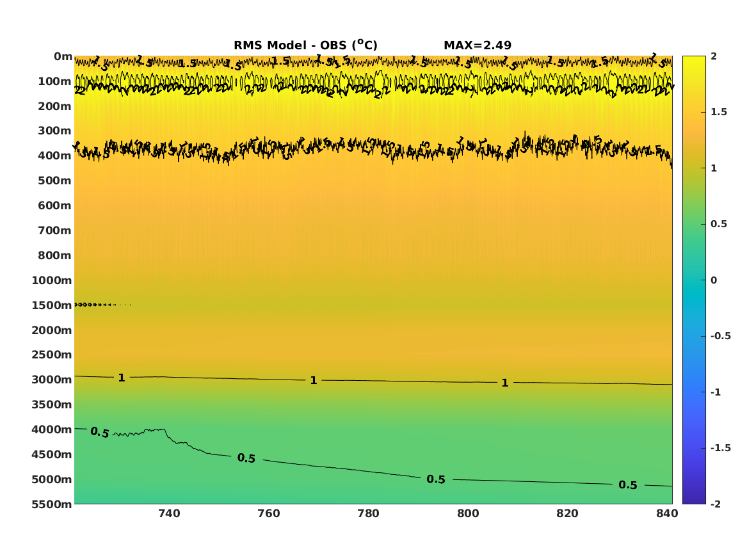Image resolution: width=747 pixels, height=560 pixels.
Task: Click the '600m' depth axis label
Action: coord(55,205)
